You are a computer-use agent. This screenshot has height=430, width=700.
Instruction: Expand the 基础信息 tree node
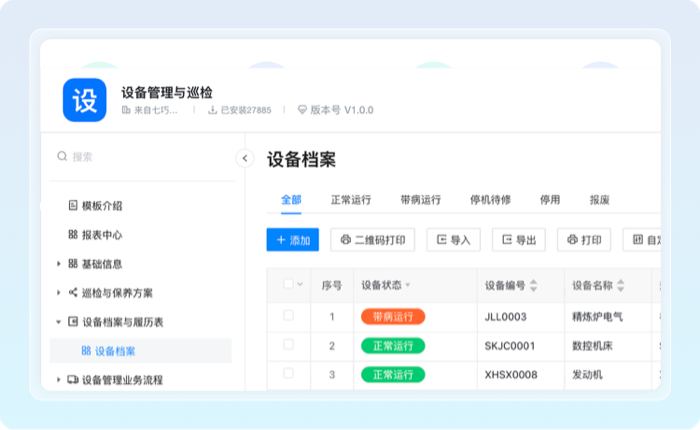[x=59, y=264]
